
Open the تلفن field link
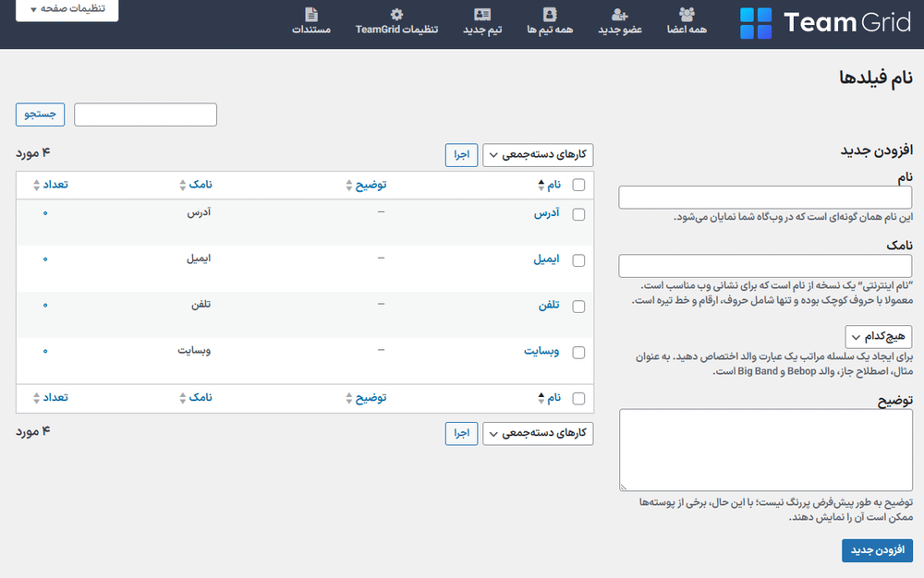coord(547,306)
